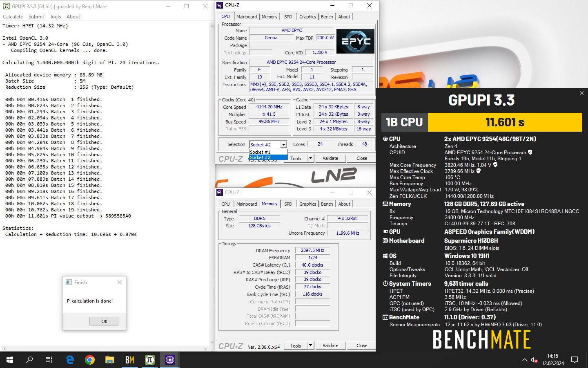Click Tools button in lower CPU-Z
Image resolution: width=588 pixels, height=368 pixels.
pos(296,346)
